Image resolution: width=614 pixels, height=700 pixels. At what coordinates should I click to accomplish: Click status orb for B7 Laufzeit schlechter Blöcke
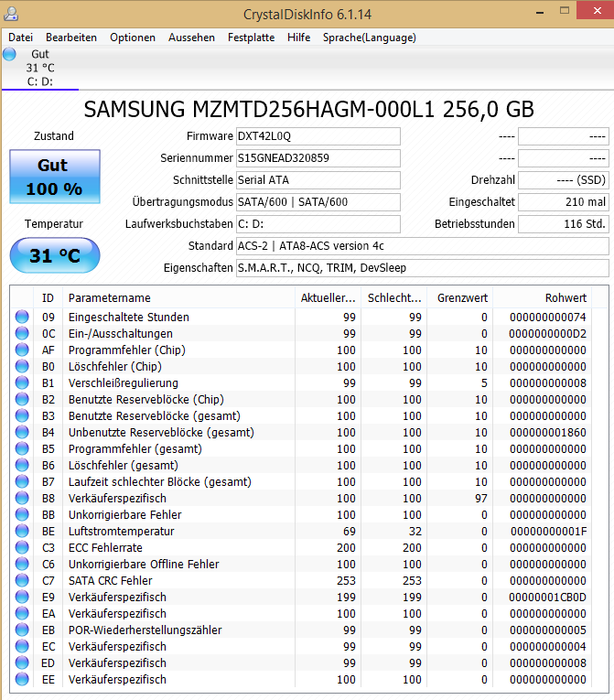pyautogui.click(x=22, y=481)
